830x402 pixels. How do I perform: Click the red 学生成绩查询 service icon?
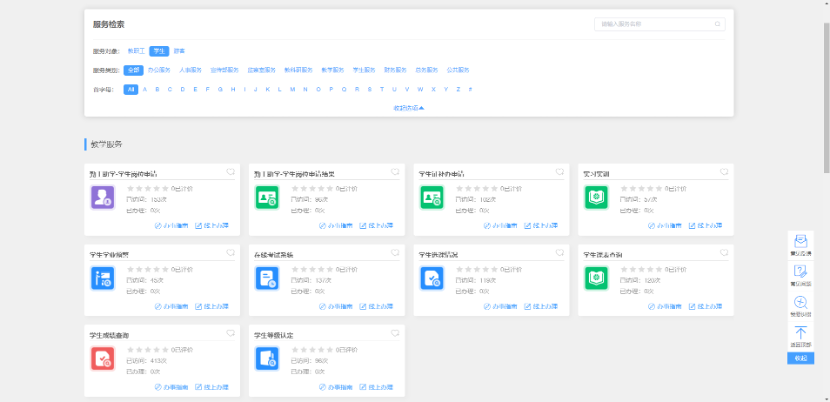pyautogui.click(x=103, y=358)
